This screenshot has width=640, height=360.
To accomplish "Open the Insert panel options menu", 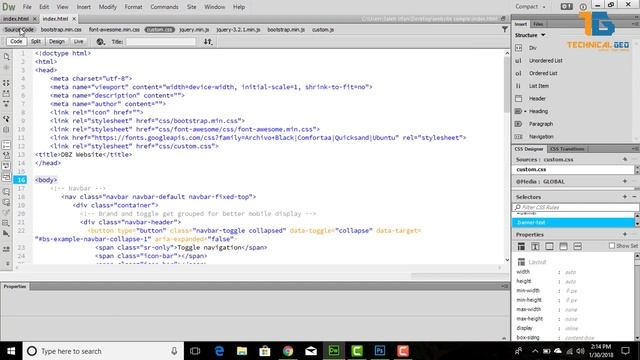I will pyautogui.click(x=636, y=24).
